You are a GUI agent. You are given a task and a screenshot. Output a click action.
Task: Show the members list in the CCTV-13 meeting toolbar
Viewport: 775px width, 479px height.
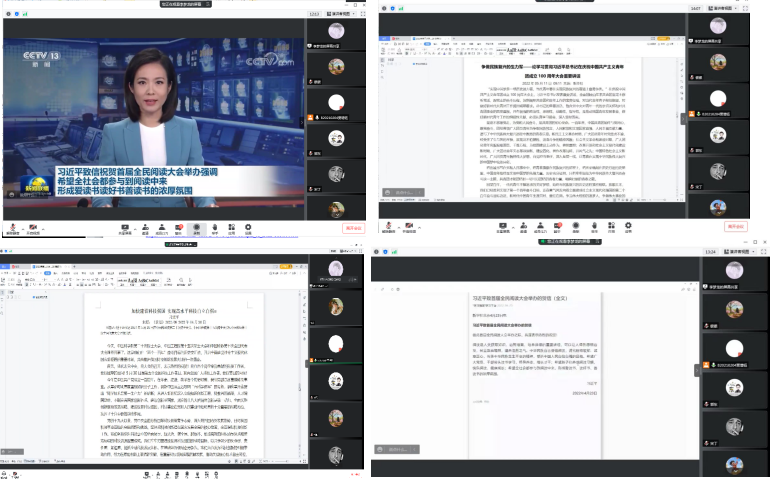point(161,227)
